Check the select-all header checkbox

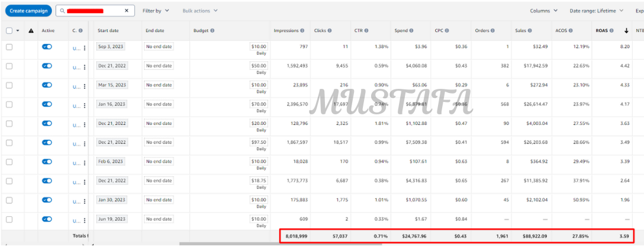point(9,30)
